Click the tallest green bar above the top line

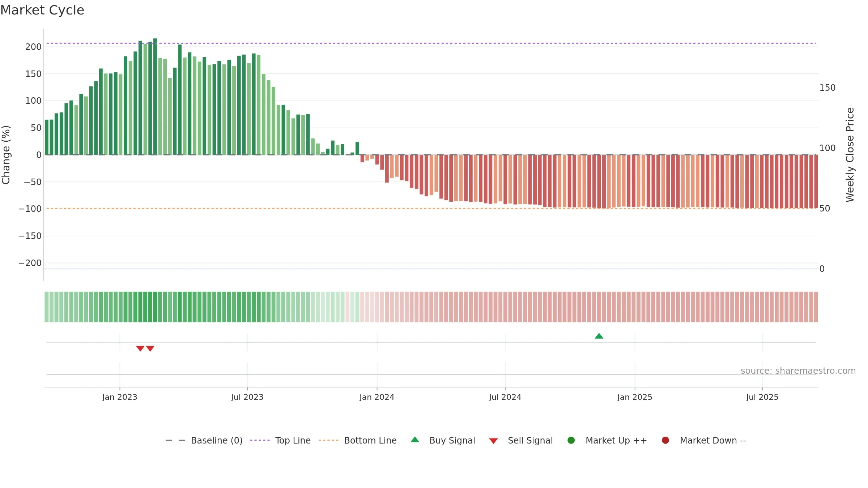point(155,97)
